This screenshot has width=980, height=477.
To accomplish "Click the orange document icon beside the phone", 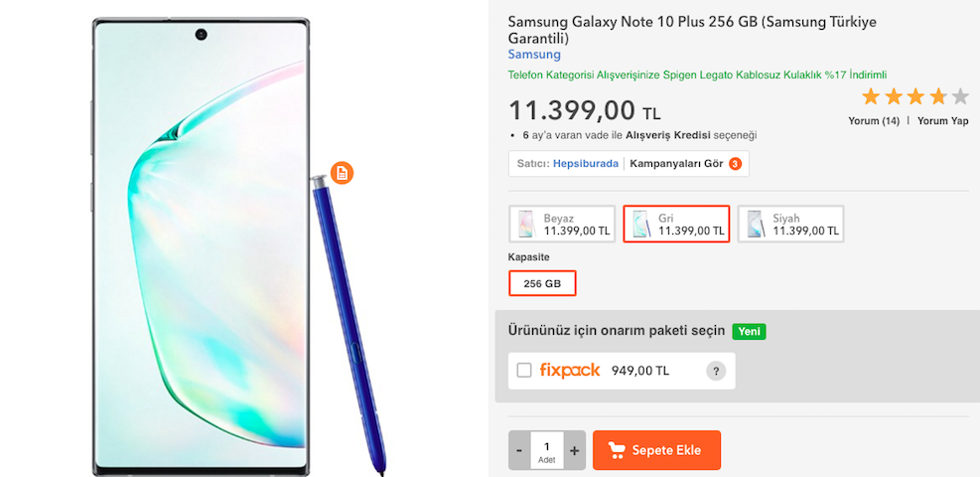I will coord(342,173).
